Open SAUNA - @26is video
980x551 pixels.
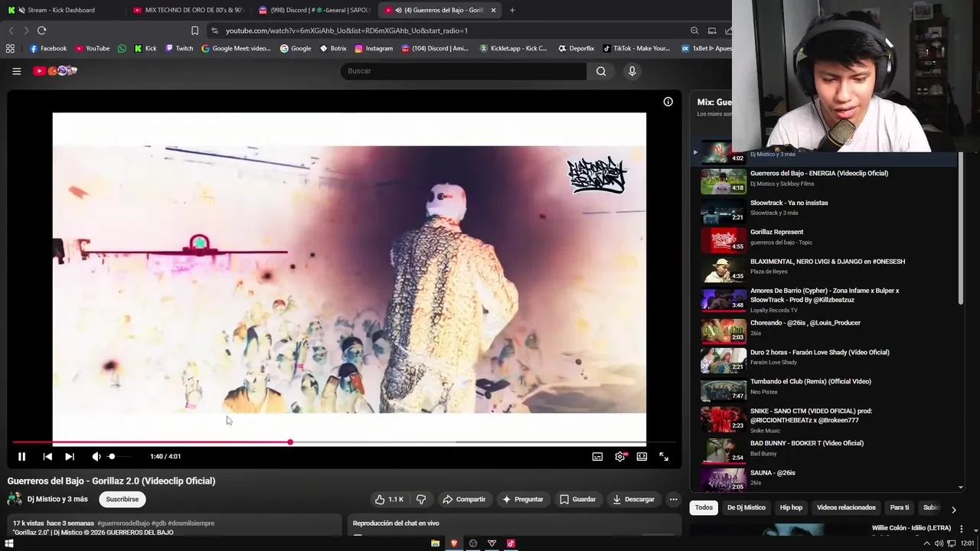(x=773, y=473)
